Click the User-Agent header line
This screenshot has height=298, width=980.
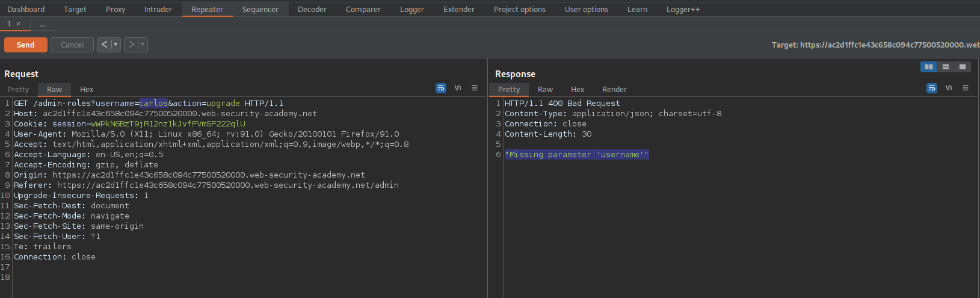206,134
